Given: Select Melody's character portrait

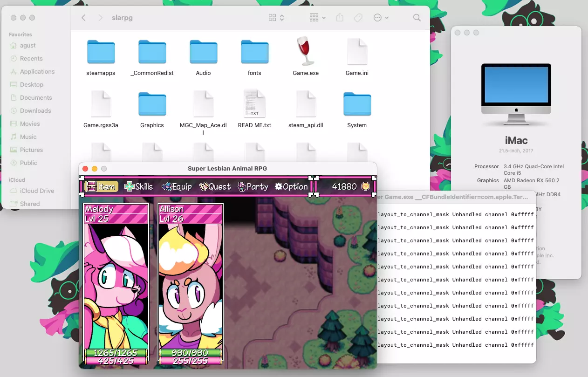Looking at the screenshot, I should pyautogui.click(x=116, y=286).
